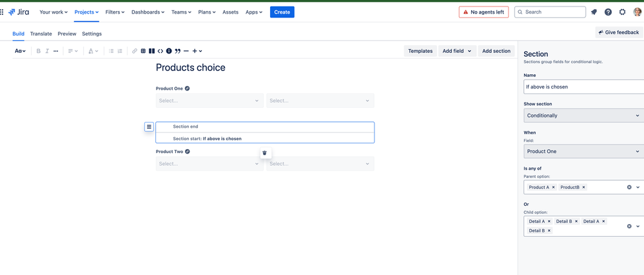The image size is (644, 275).
Task: Toggle italic formatting
Action: [x=47, y=51]
